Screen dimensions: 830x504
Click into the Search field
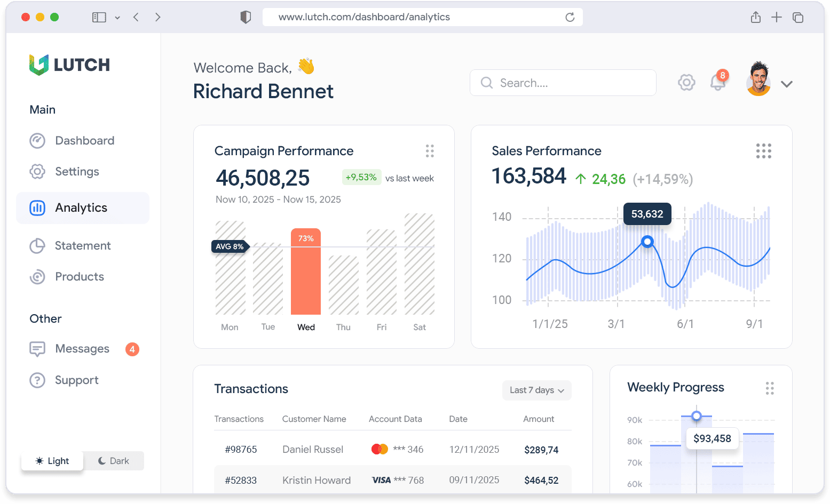pos(563,83)
